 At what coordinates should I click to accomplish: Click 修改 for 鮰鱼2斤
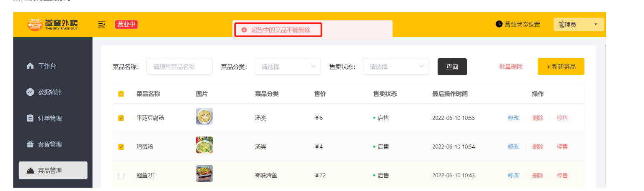(x=514, y=176)
